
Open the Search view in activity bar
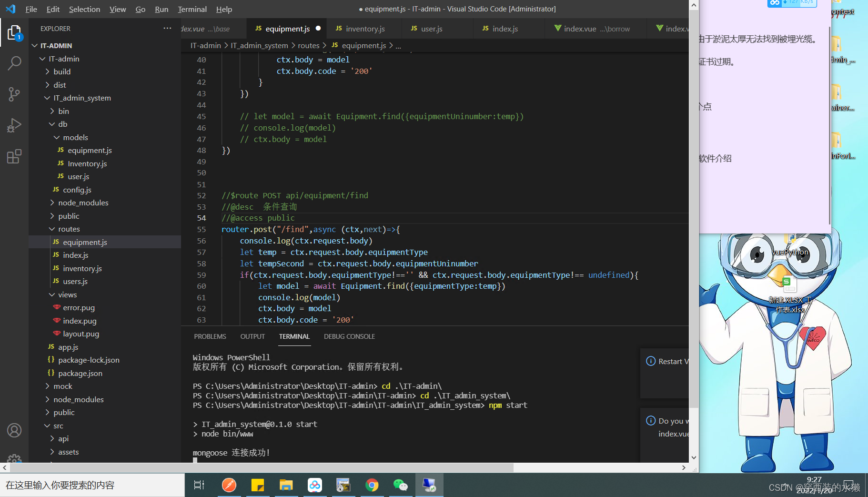(14, 63)
